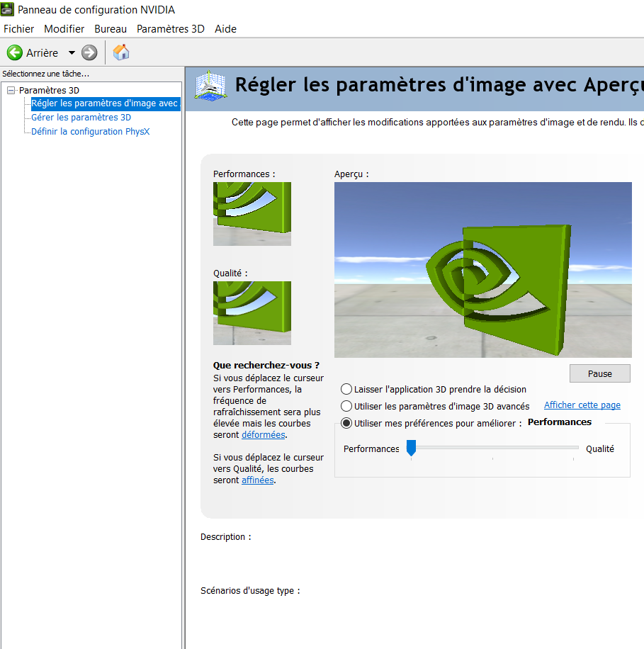The image size is (644, 649).
Task: Enable 'Utiliser mes préférences pour améliorer'
Action: 346,422
